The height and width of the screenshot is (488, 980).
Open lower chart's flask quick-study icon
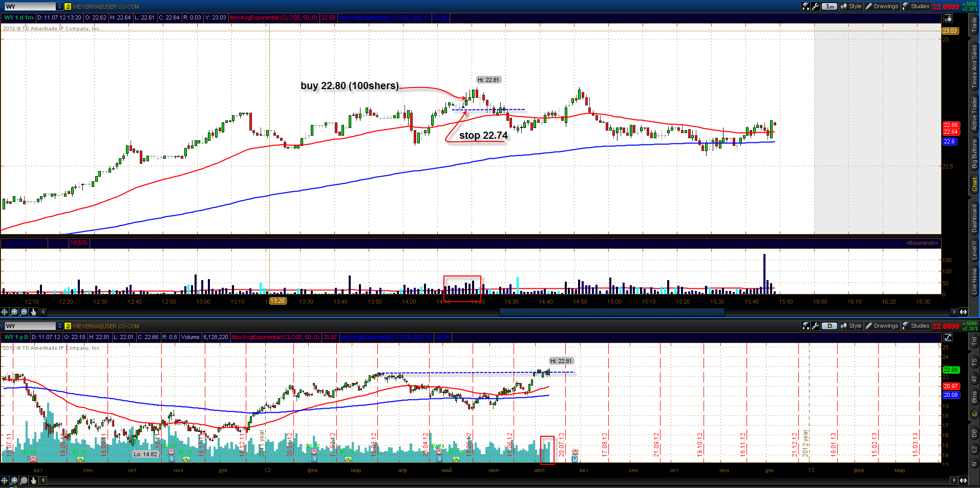tap(806, 326)
